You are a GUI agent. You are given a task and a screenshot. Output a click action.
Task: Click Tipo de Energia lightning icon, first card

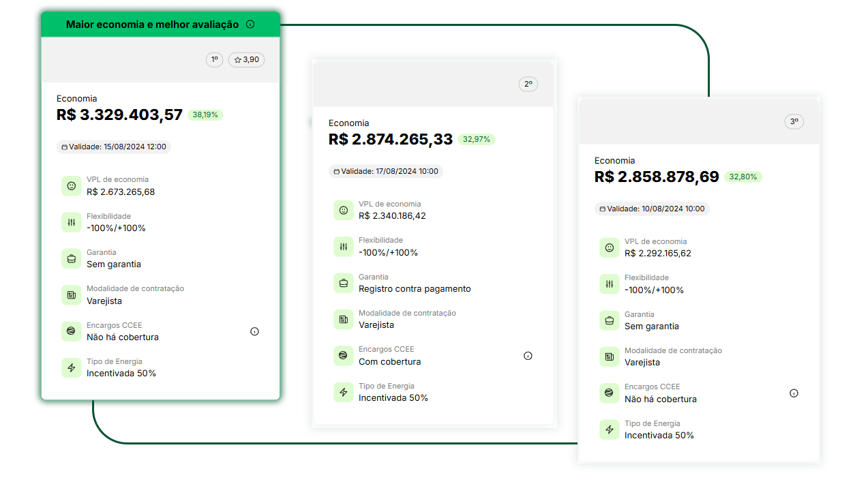pyautogui.click(x=71, y=367)
